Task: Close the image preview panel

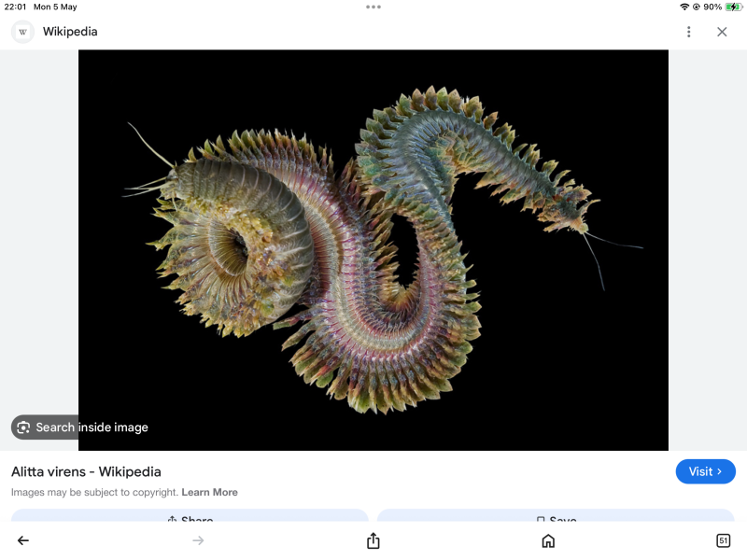Action: point(722,32)
